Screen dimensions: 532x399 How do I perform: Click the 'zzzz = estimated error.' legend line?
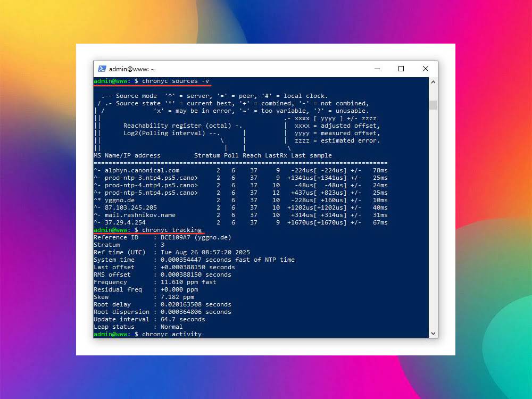337,140
